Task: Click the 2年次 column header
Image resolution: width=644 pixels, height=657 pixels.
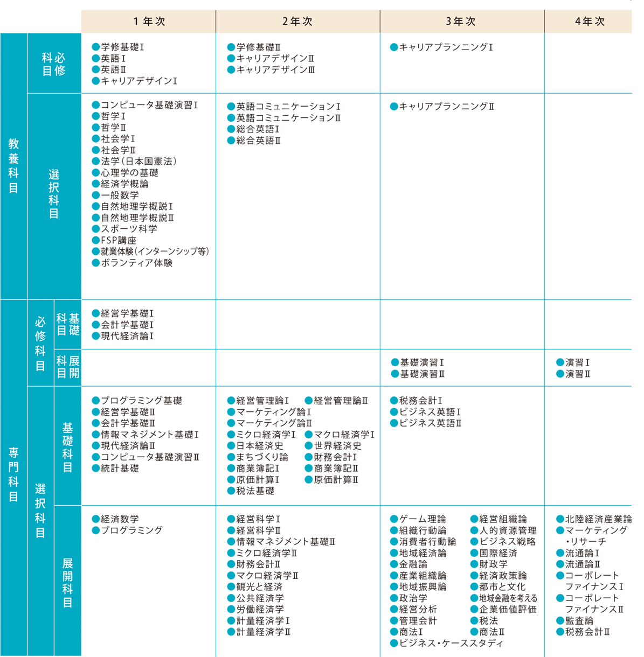Action: point(298,22)
